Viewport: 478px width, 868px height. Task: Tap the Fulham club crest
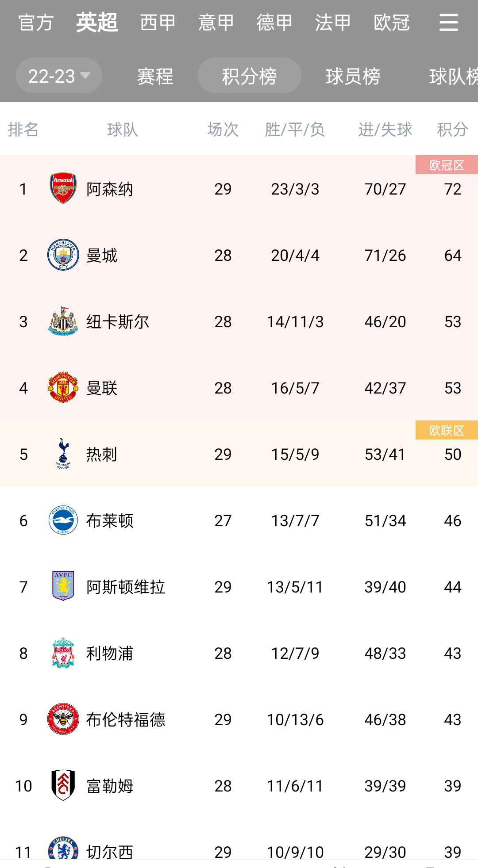pyautogui.click(x=63, y=785)
